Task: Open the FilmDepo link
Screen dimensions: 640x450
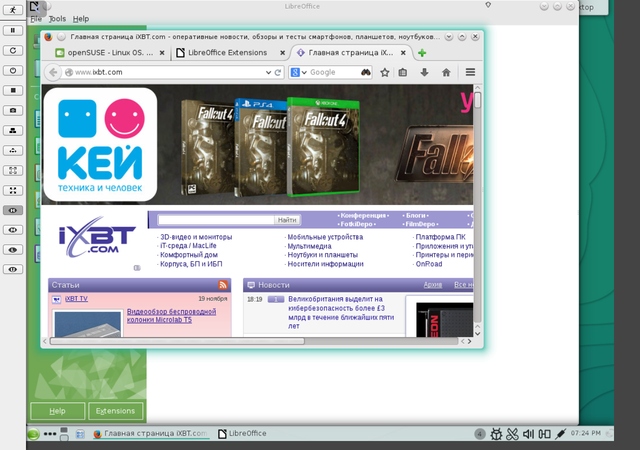Action: click(x=420, y=224)
